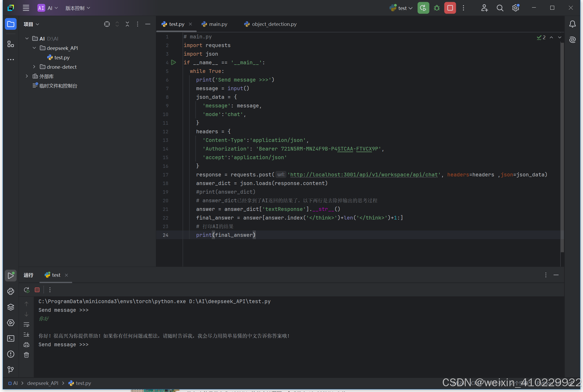Run the program with the green run icon
This screenshot has height=392, width=583.
pyautogui.click(x=423, y=8)
